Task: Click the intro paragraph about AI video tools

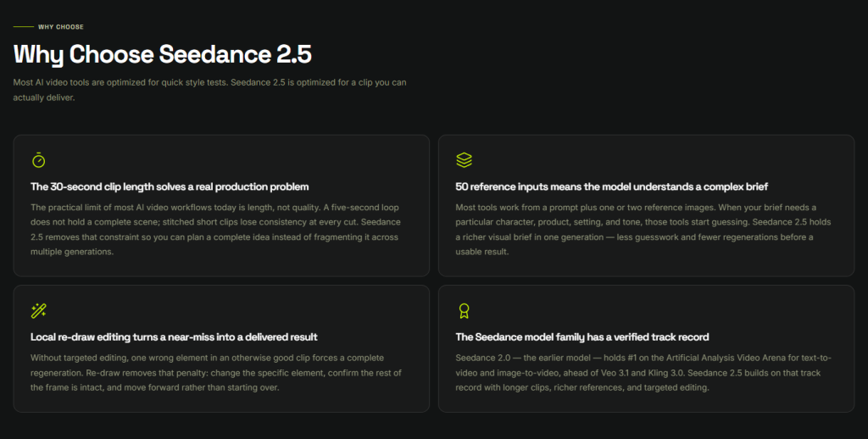Action: pyautogui.click(x=210, y=90)
